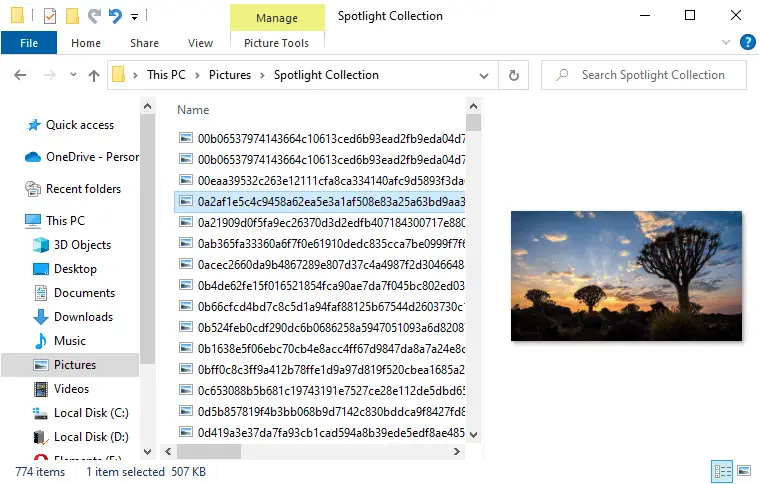Go forward with the Forward arrow

(49, 75)
